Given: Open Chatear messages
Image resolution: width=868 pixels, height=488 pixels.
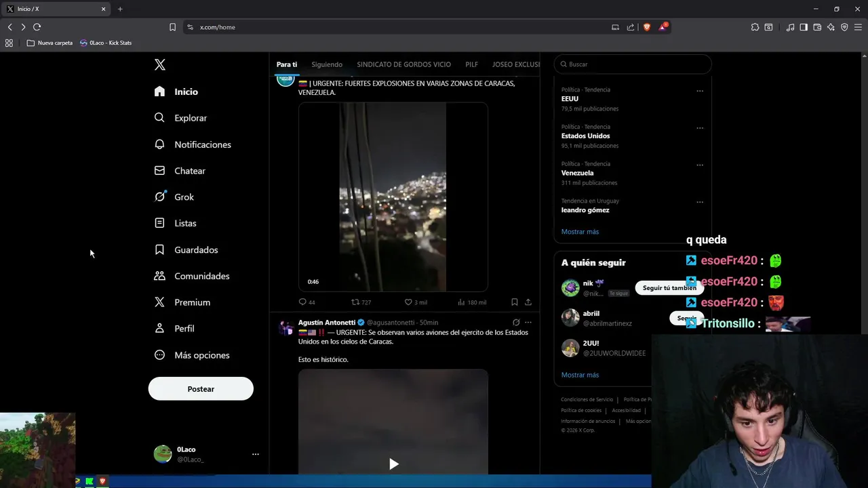Looking at the screenshot, I should tap(180, 171).
